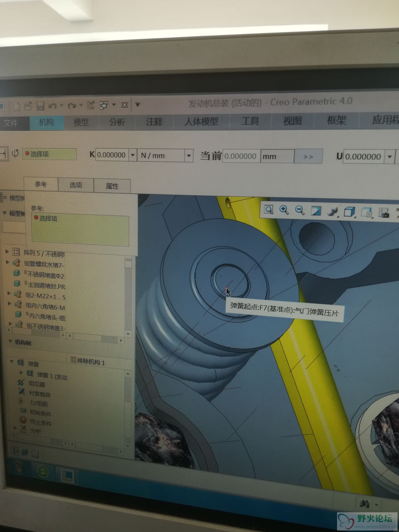This screenshot has height=532, width=399.
Task: Switch to the 模型 ribbon tab
Action: point(81,122)
